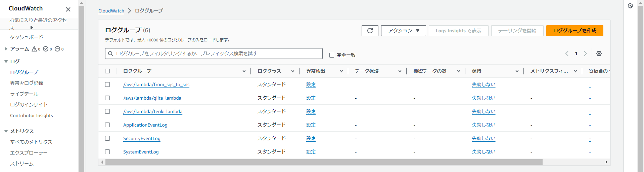This screenshot has height=172, width=644.
Task: Click the search magnifier icon in filter box
Action: [110, 54]
